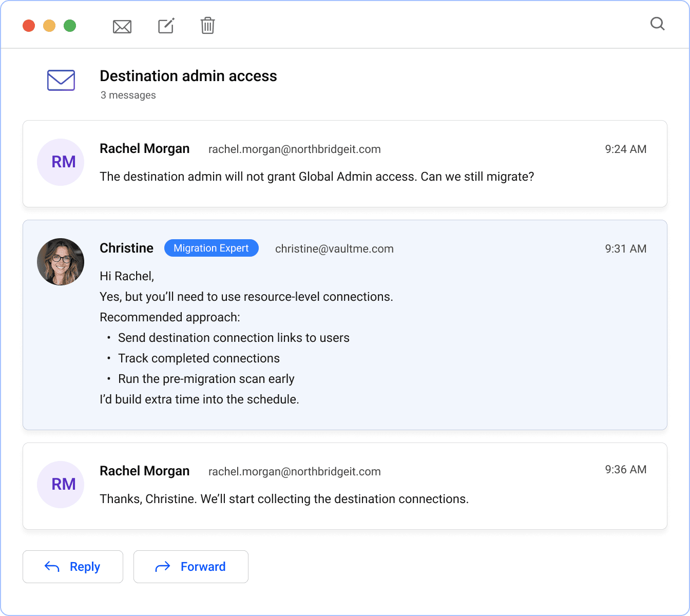The height and width of the screenshot is (616, 690).
Task: Click the 3 messages count label
Action: coord(128,95)
